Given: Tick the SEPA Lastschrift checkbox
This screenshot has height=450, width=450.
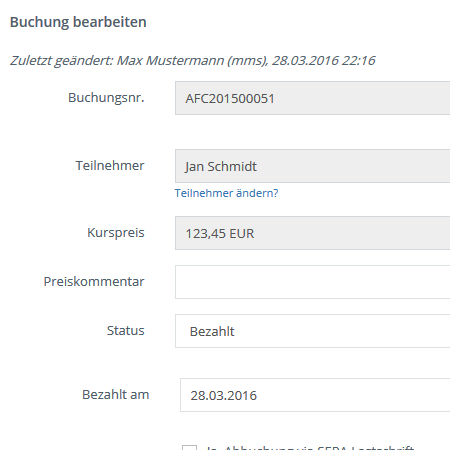Looking at the screenshot, I should click(189, 448).
